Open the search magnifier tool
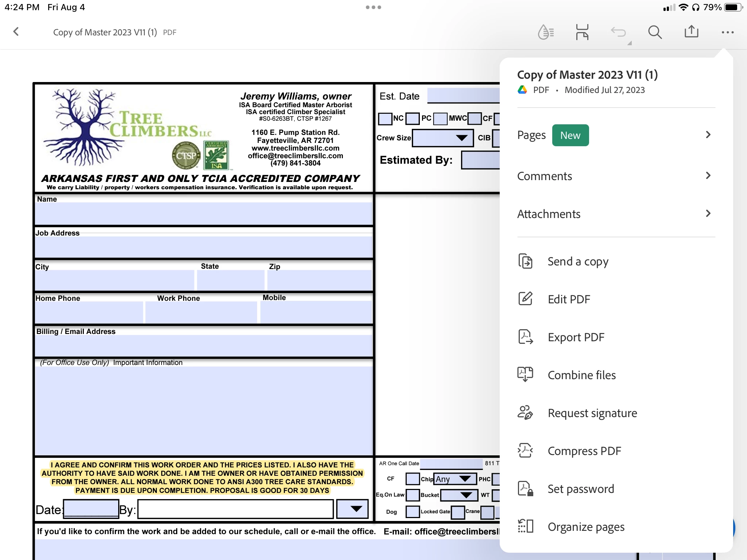The height and width of the screenshot is (560, 747). [655, 32]
